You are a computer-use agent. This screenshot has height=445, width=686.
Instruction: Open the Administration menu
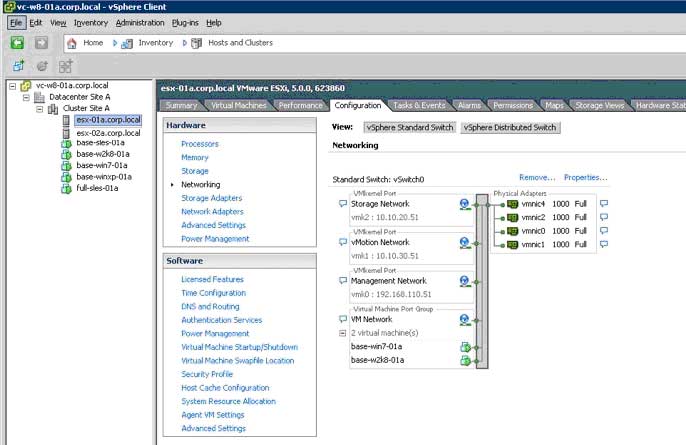click(140, 23)
